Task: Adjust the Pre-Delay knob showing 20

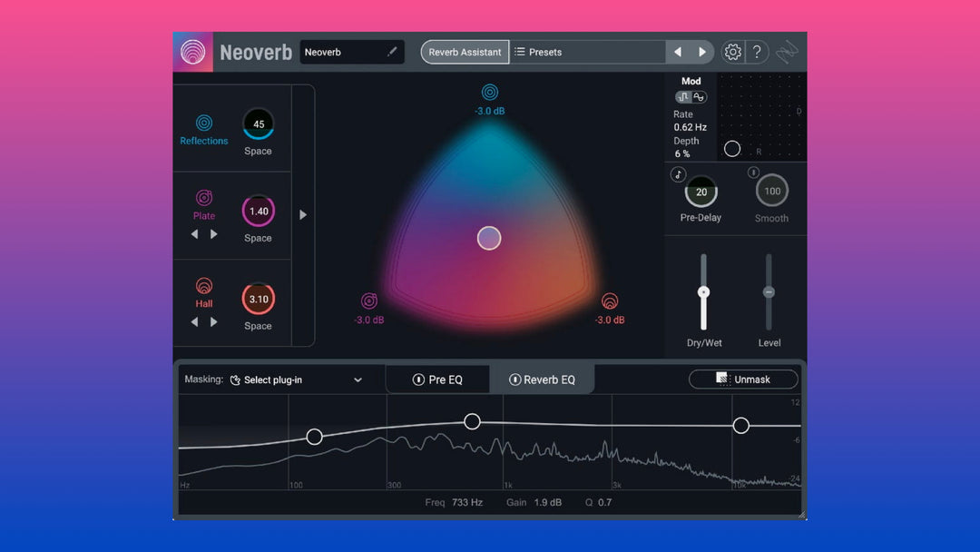Action: [x=701, y=192]
